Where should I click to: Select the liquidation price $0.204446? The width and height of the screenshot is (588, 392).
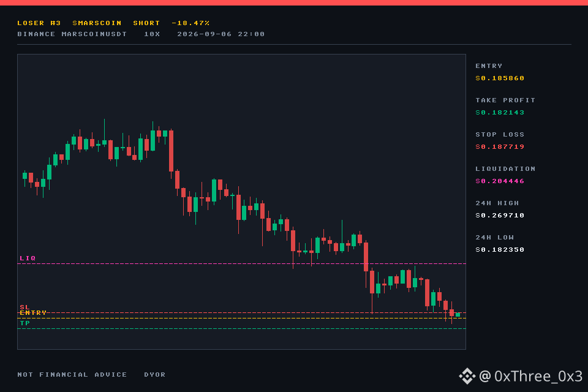[500, 181]
